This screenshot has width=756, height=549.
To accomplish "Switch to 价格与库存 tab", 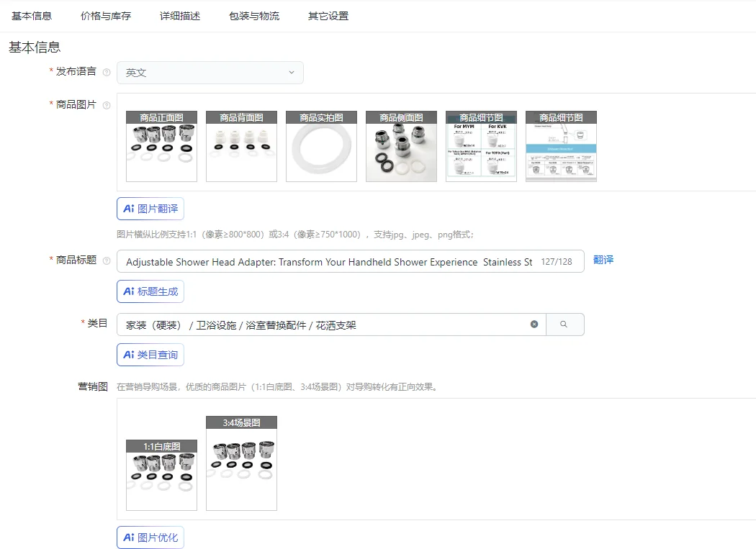I will 106,16.
